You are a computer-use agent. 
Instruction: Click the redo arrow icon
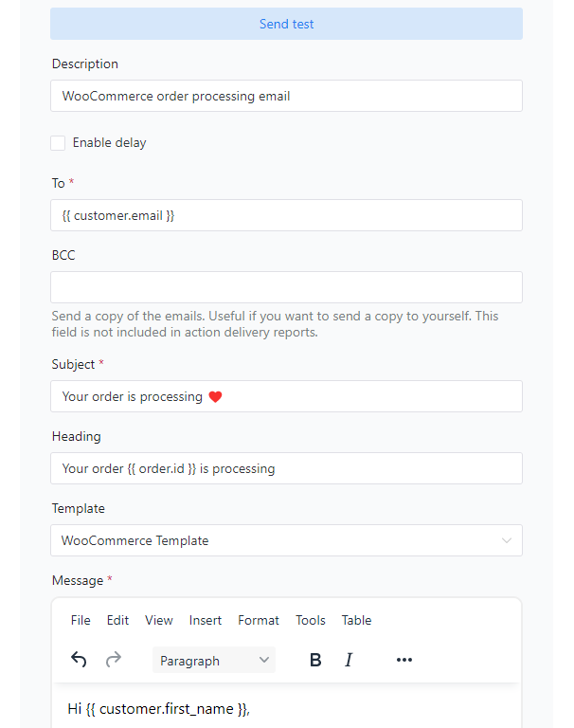coord(114,660)
